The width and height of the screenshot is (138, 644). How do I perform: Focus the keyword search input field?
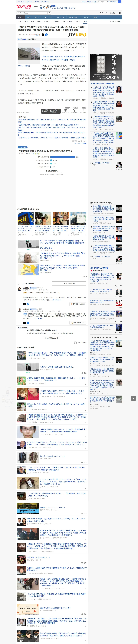(x=32, y=13)
